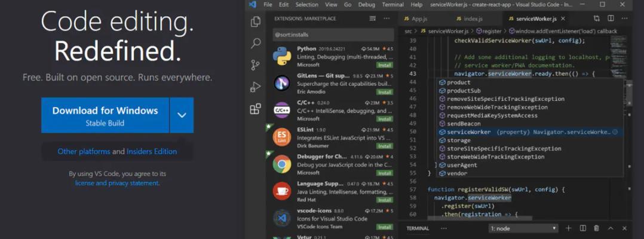Screen dimensions: 644x239
Task: Follow the Other platforms link
Action: point(84,152)
